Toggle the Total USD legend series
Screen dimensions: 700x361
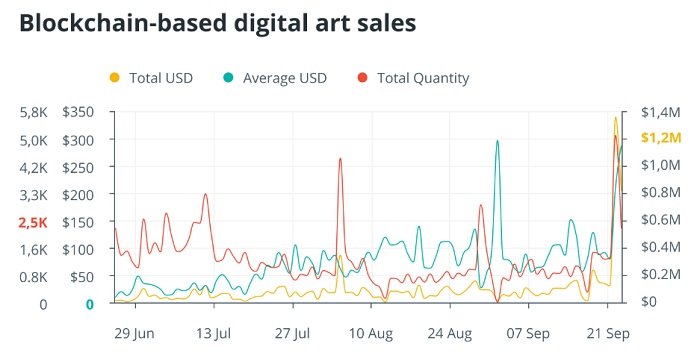151,78
